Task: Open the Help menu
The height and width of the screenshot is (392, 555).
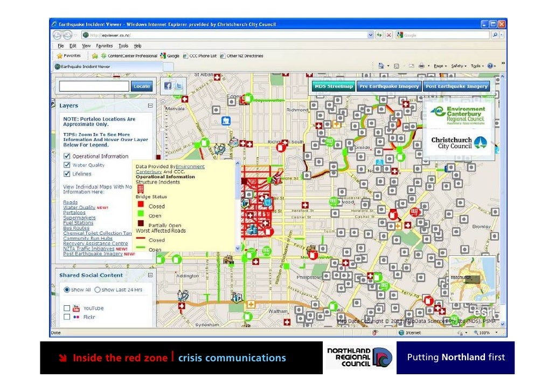Action: (x=138, y=46)
